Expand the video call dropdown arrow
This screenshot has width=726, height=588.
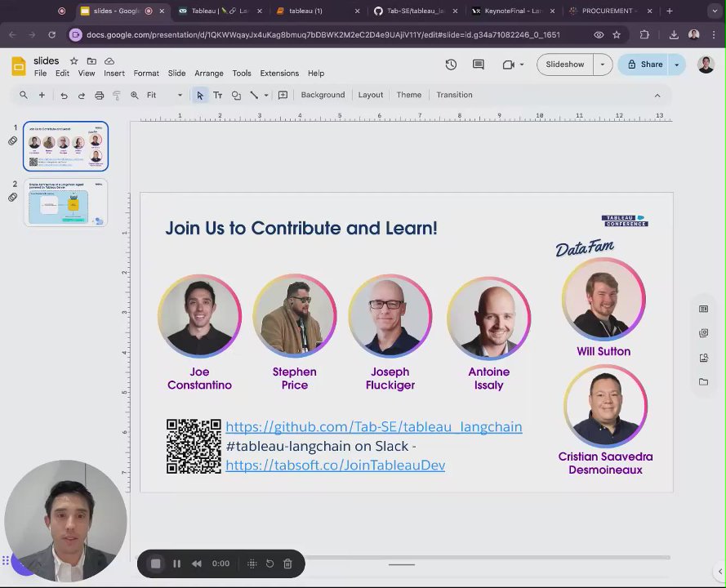[522, 65]
